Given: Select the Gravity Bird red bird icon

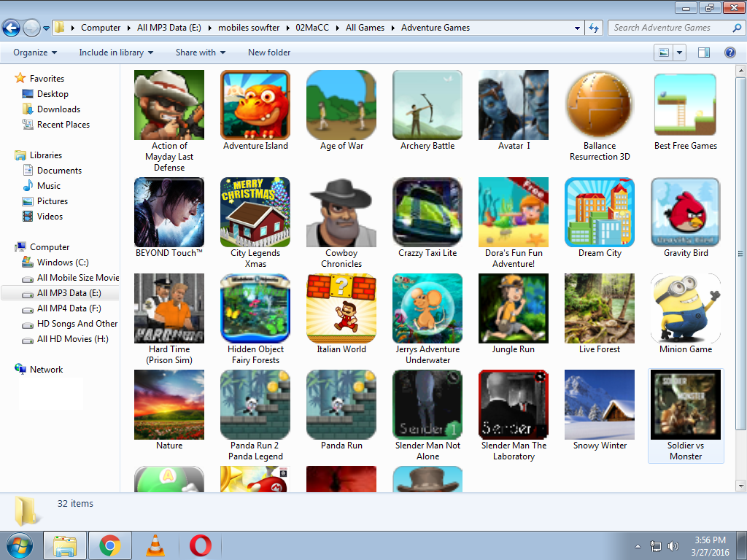Looking at the screenshot, I should coord(686,212).
